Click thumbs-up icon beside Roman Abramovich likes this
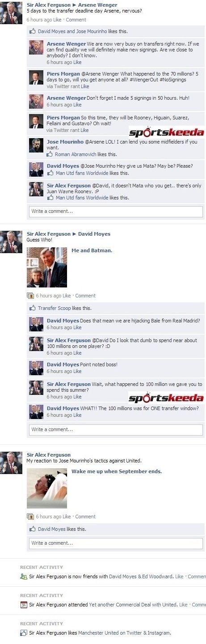This screenshot has height=644, width=206. click(x=50, y=154)
